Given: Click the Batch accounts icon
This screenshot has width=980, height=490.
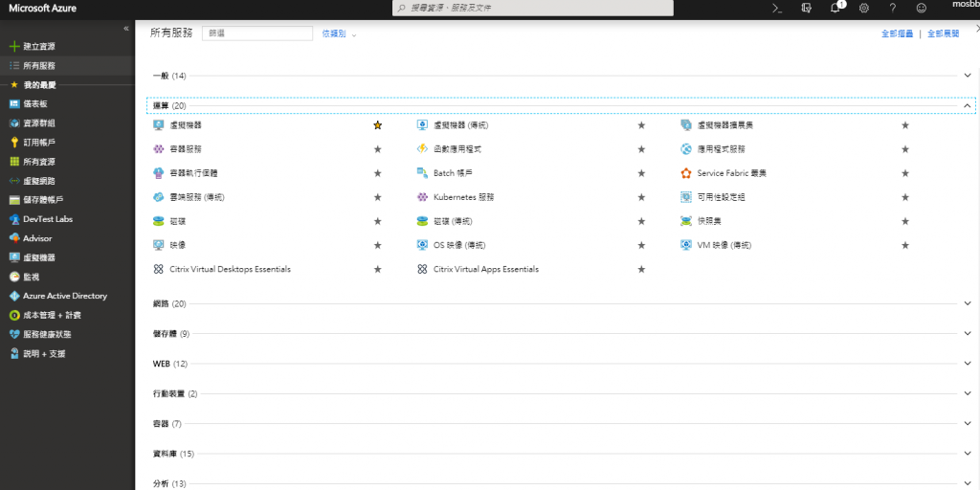Looking at the screenshot, I should pyautogui.click(x=422, y=173).
